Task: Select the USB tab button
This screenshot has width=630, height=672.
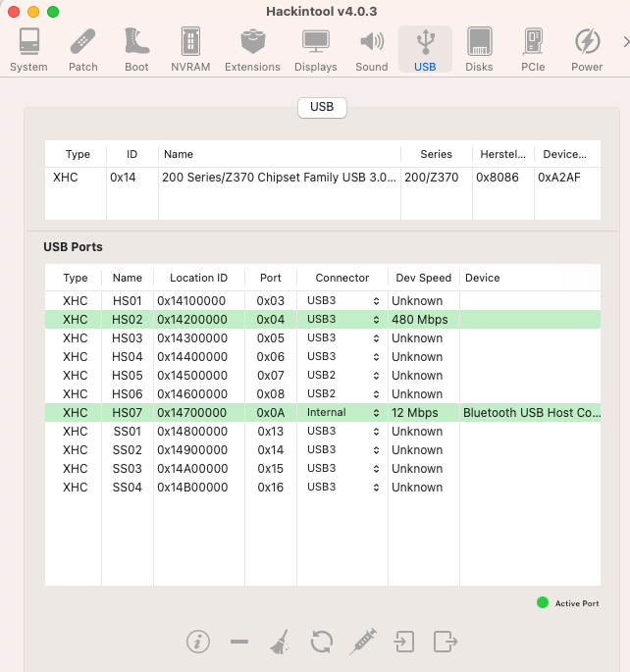Action: 322,107
